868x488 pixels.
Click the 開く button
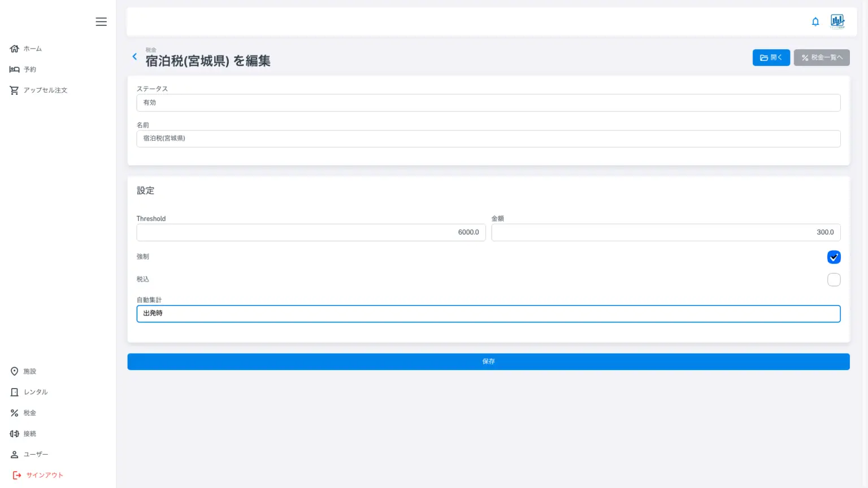tap(771, 58)
